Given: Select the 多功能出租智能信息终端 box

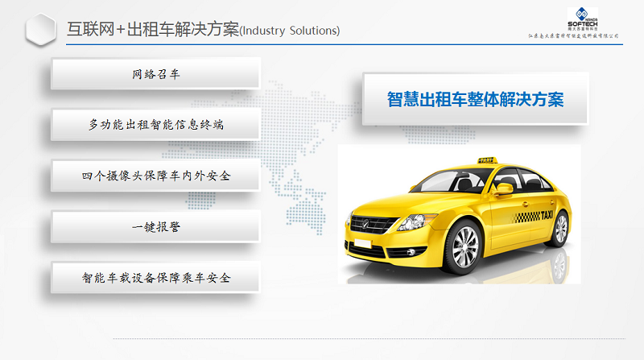Looking at the screenshot, I should tap(155, 125).
